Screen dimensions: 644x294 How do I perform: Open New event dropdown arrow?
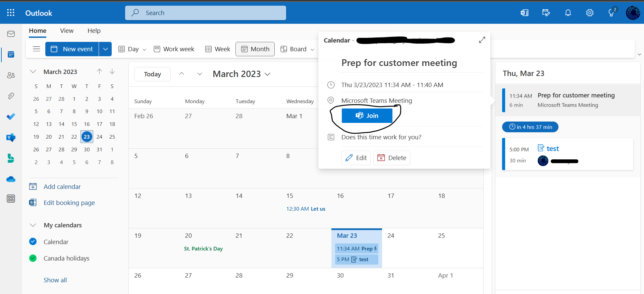click(x=105, y=49)
